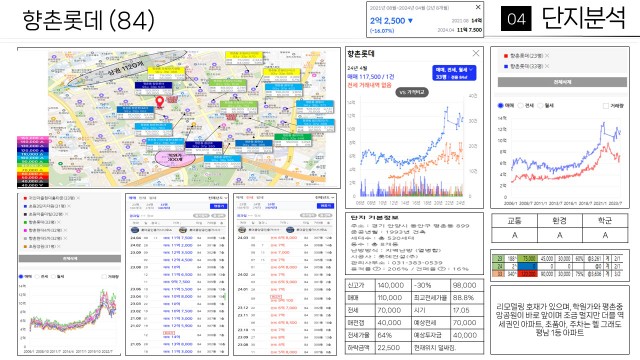The image size is (640, 360).
Task: Open the 매매, 전세, 월세 type dropdown
Action: 454,73
